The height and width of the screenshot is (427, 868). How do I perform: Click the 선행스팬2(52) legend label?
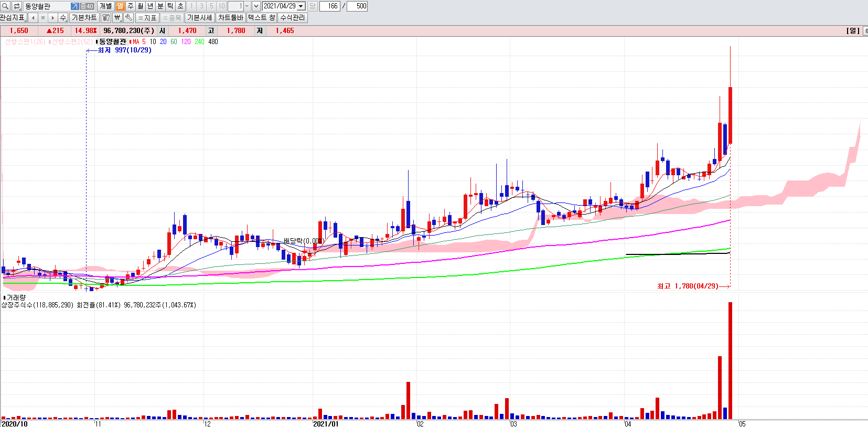coord(72,42)
